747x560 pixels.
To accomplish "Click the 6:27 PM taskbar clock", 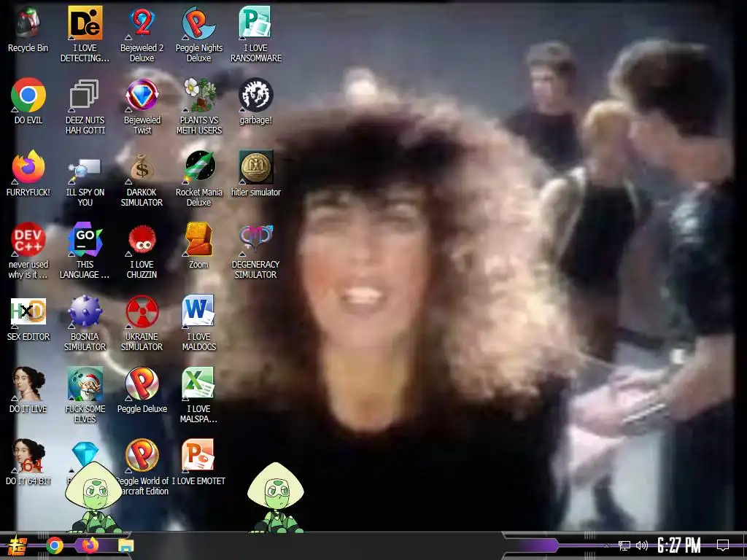I will pyautogui.click(x=679, y=545).
